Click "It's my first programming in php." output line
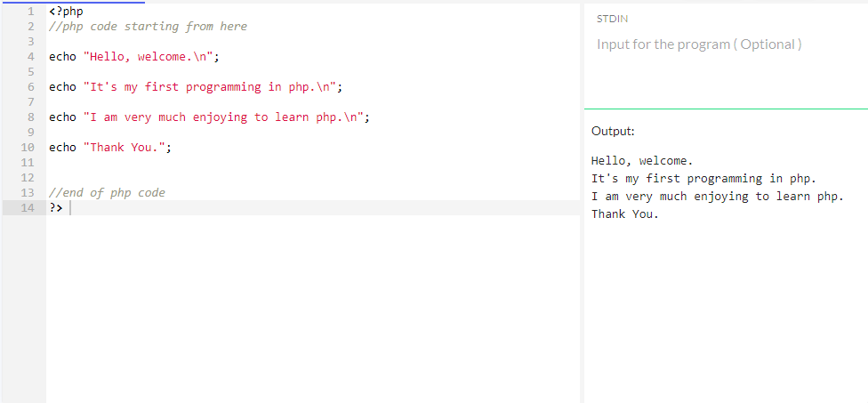868x403 pixels. tap(703, 179)
